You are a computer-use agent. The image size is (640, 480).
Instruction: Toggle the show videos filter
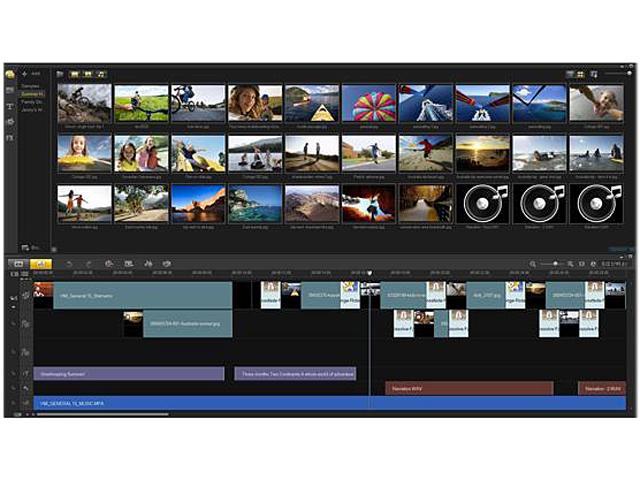(76, 74)
